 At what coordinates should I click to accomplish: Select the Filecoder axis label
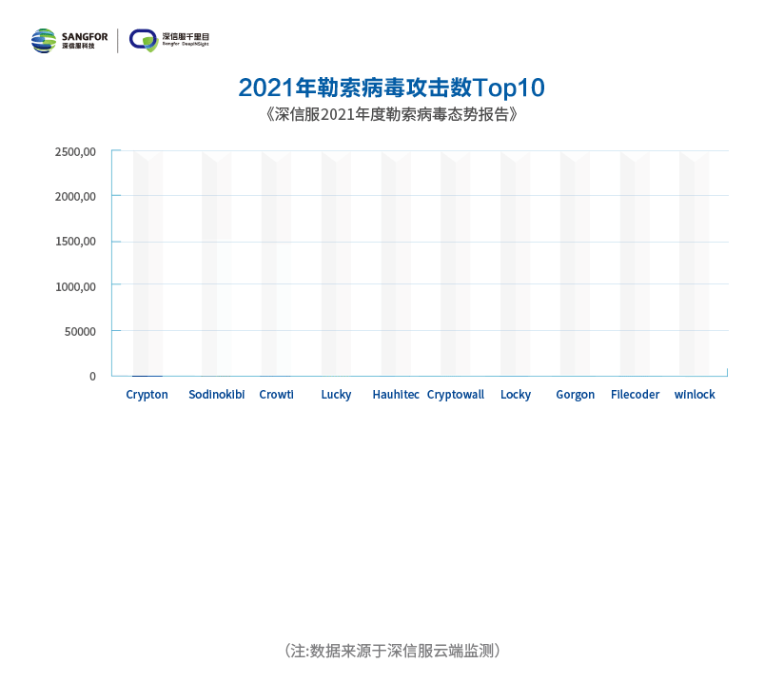click(635, 395)
